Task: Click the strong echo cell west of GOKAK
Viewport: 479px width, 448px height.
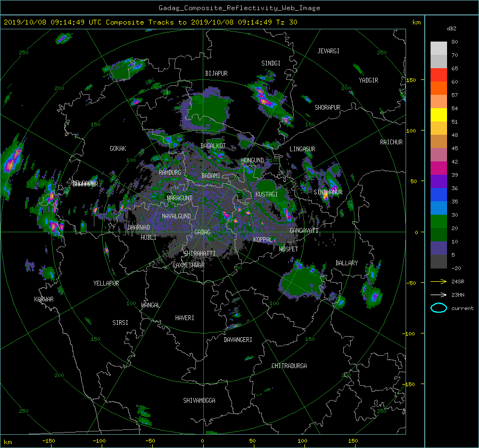Action: 12,160
